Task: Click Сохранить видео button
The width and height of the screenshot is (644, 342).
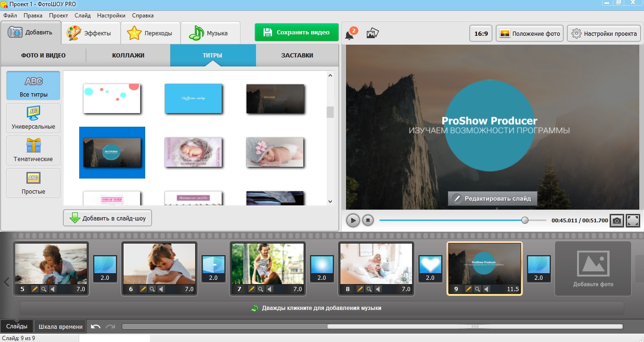Action: (297, 33)
